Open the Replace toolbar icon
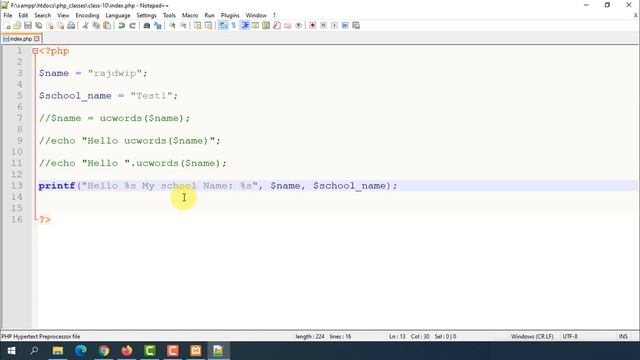Screen dimensions: 640x360 tap(158, 25)
